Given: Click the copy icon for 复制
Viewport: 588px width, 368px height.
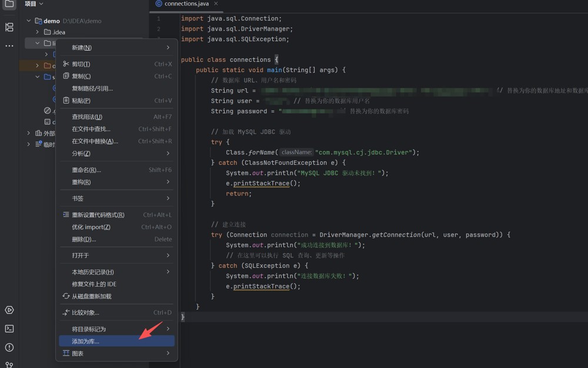Looking at the screenshot, I should click(66, 76).
